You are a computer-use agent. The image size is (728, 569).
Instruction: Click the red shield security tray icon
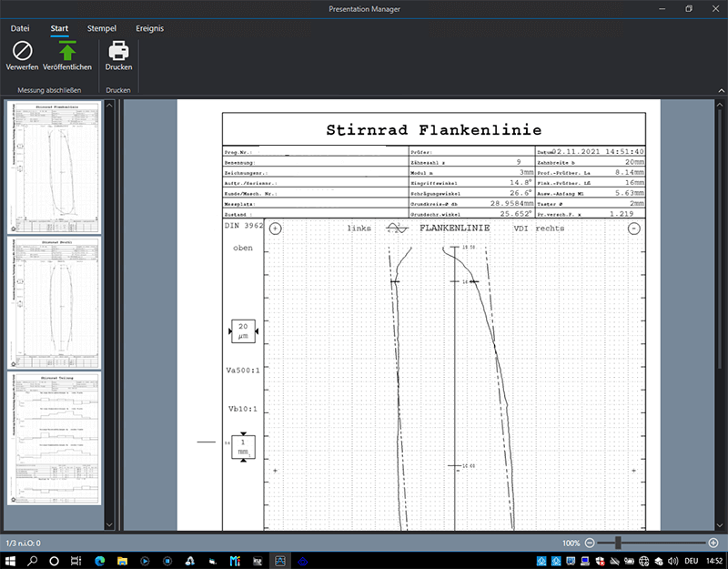pos(600,561)
